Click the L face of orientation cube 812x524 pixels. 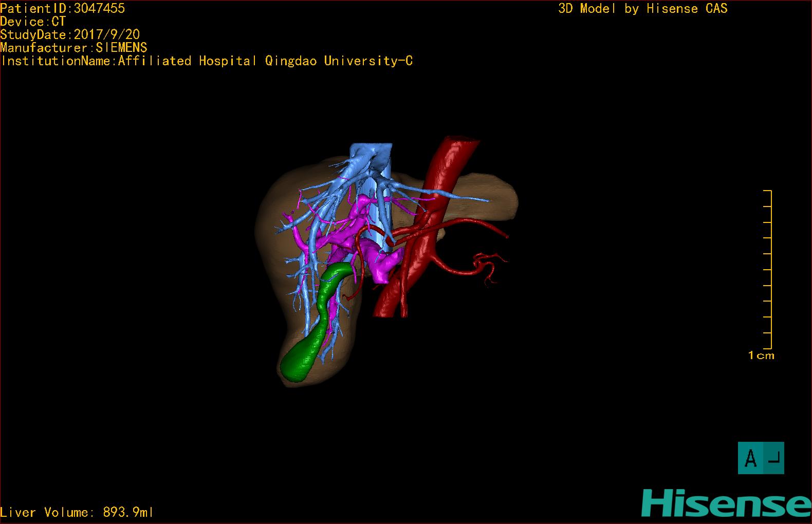773,458
